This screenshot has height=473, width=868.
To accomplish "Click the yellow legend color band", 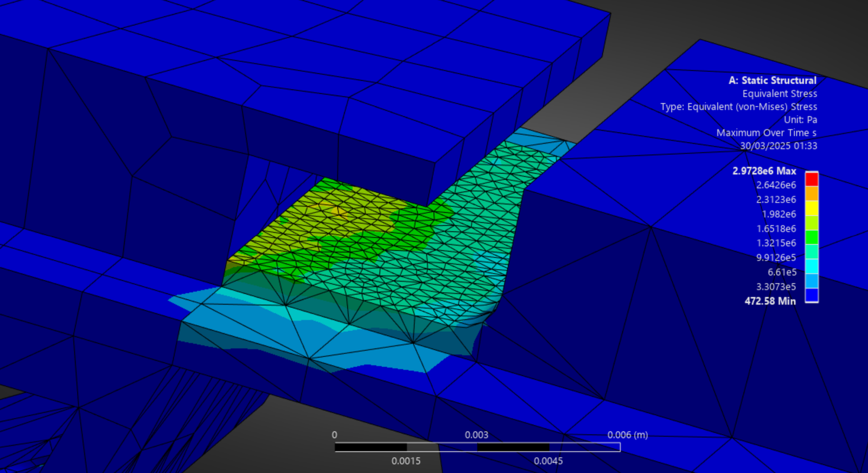I will coord(812,208).
